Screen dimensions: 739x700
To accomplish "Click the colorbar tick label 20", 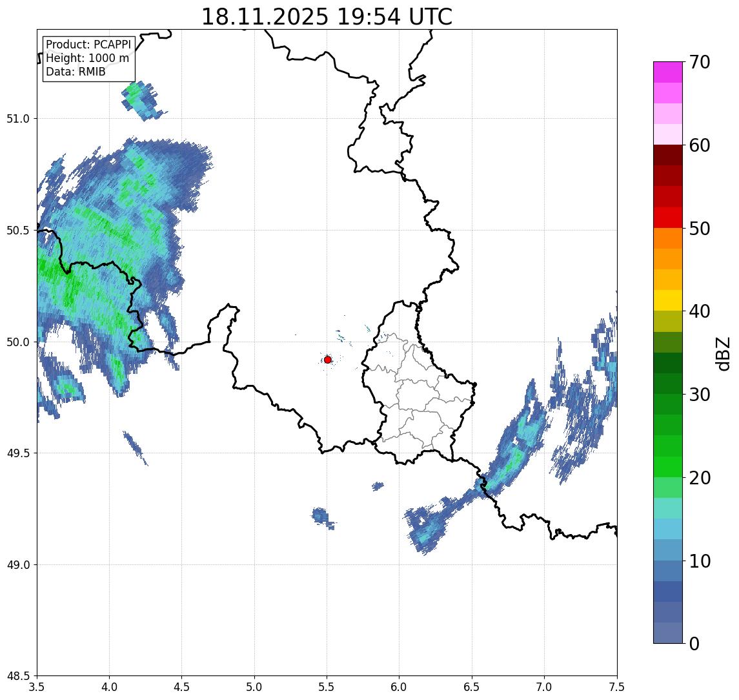I will click(699, 477).
